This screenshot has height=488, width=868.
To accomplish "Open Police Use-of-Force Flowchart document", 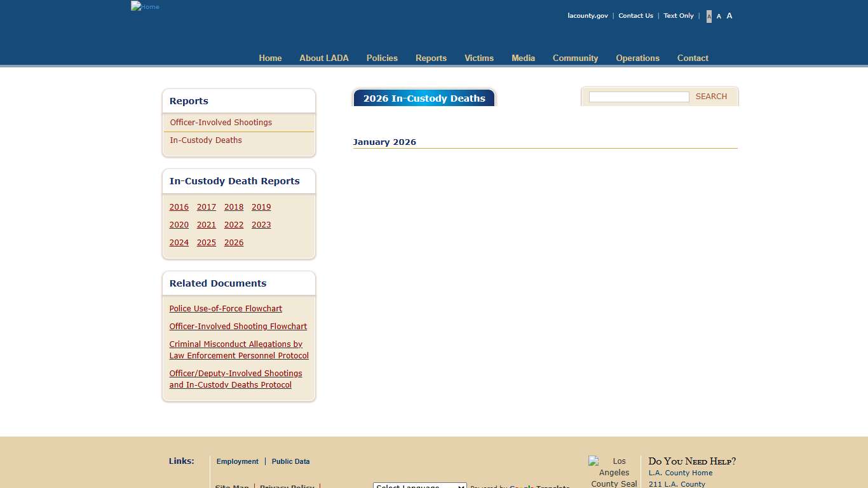I will [x=226, y=309].
